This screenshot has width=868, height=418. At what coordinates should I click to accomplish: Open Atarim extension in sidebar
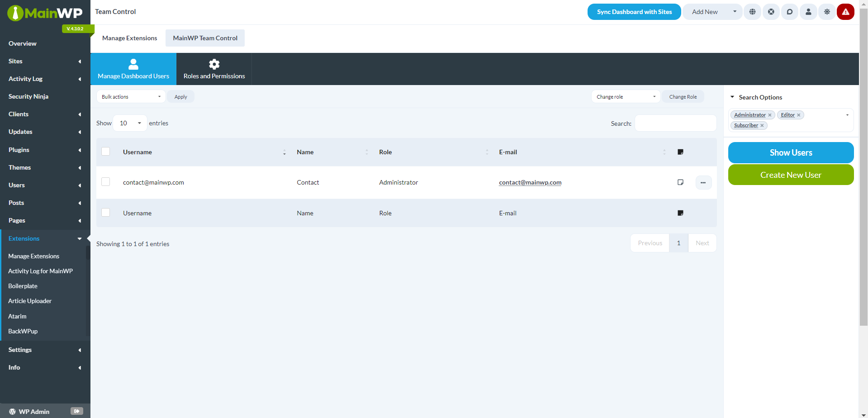coord(17,316)
